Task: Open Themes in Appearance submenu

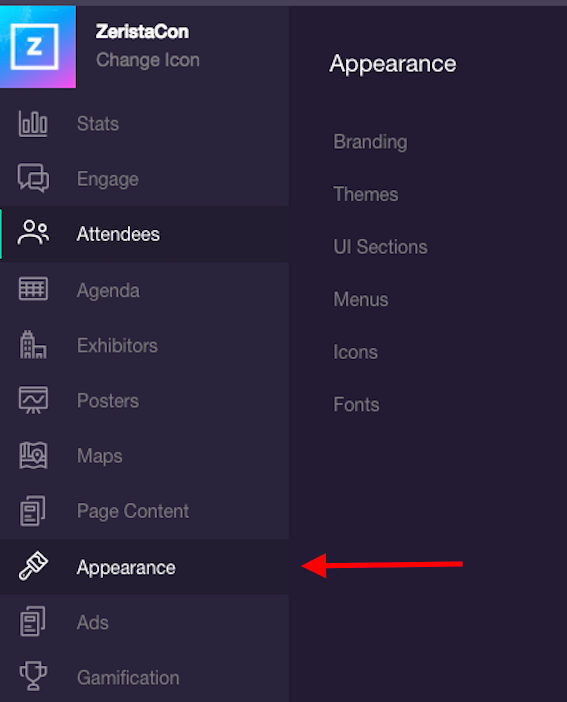Action: click(x=365, y=194)
